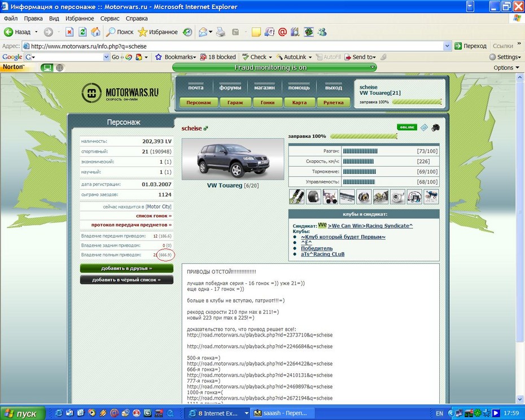The image size is (525, 420).
Task: Click the заправка 100% fuel bar on profile
Action: (364, 136)
